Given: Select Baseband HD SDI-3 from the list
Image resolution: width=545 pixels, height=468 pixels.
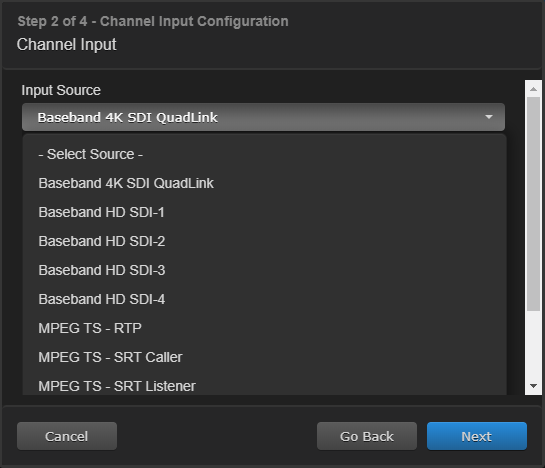Looking at the screenshot, I should click(265, 270).
